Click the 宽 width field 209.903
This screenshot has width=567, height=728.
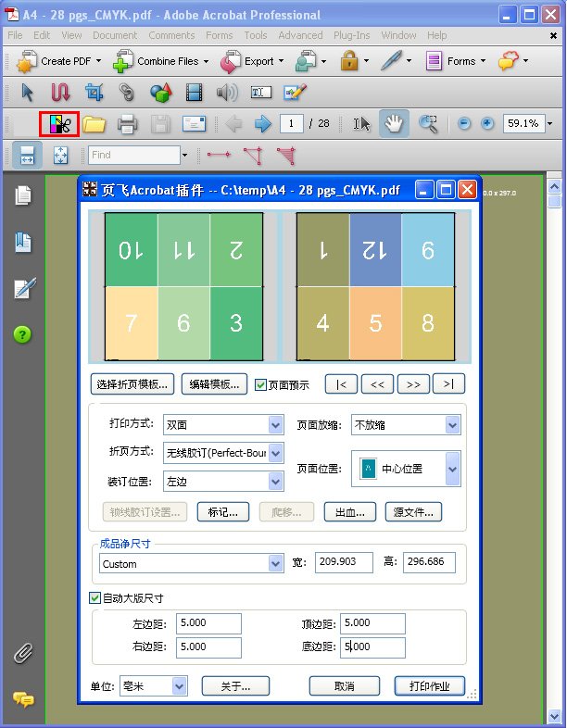[x=344, y=562]
